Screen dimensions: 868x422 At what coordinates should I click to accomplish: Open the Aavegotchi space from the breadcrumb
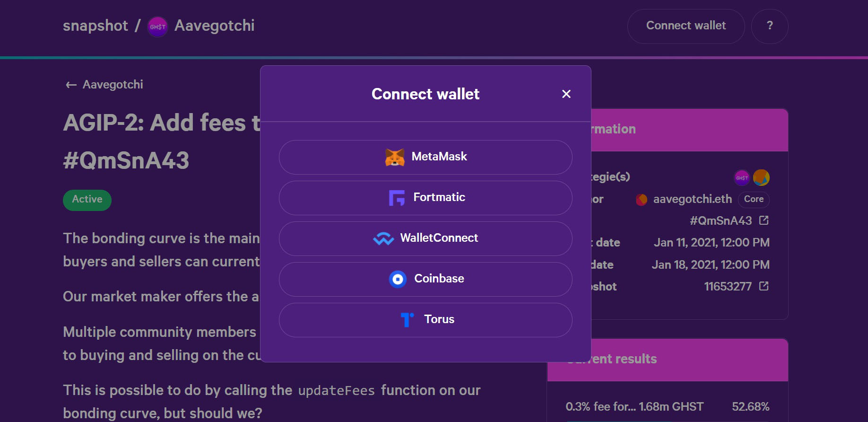coord(215,26)
